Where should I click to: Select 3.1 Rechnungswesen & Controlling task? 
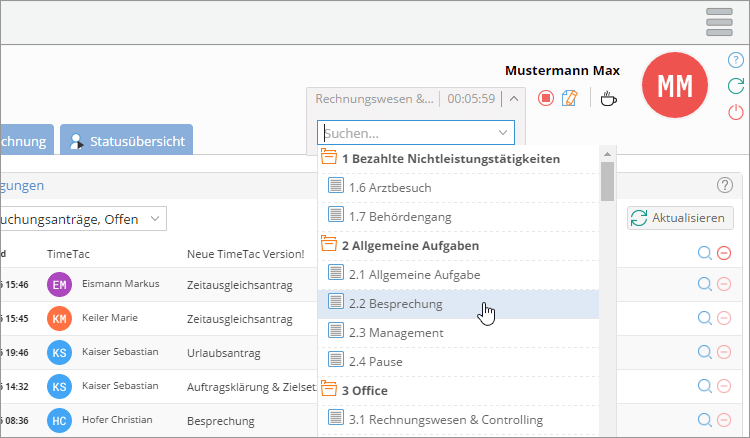pos(445,419)
